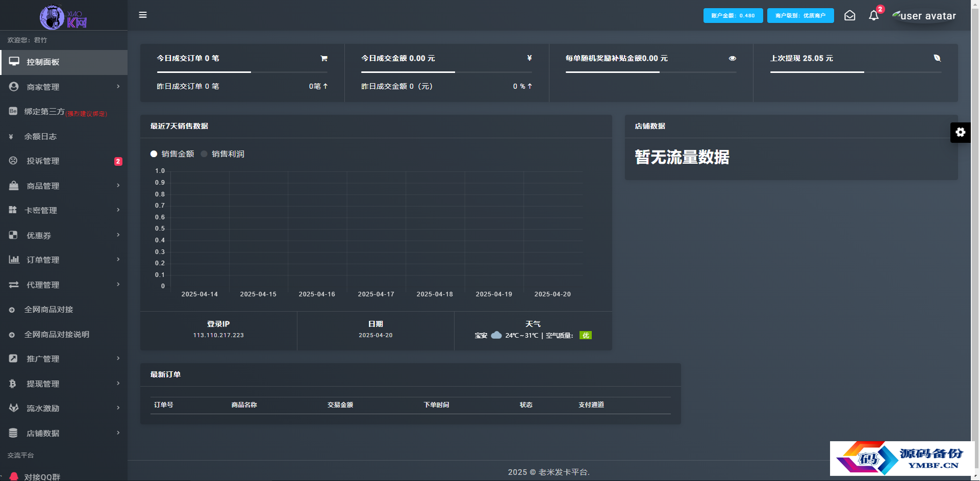Viewport: 980px width, 481px height.
Task: Click the 下单时间 column header
Action: pyautogui.click(x=436, y=405)
